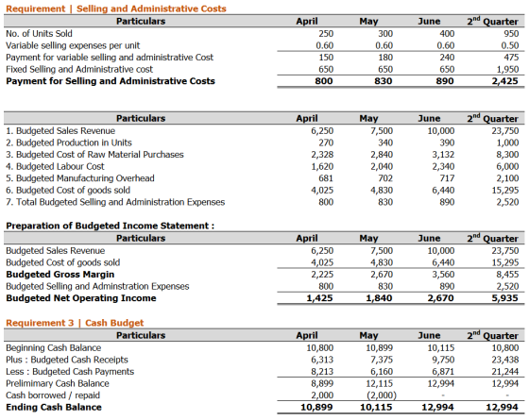
Task: Select 'Payment for variable selling and administrative Cost' label
Action: pyautogui.click(x=110, y=58)
